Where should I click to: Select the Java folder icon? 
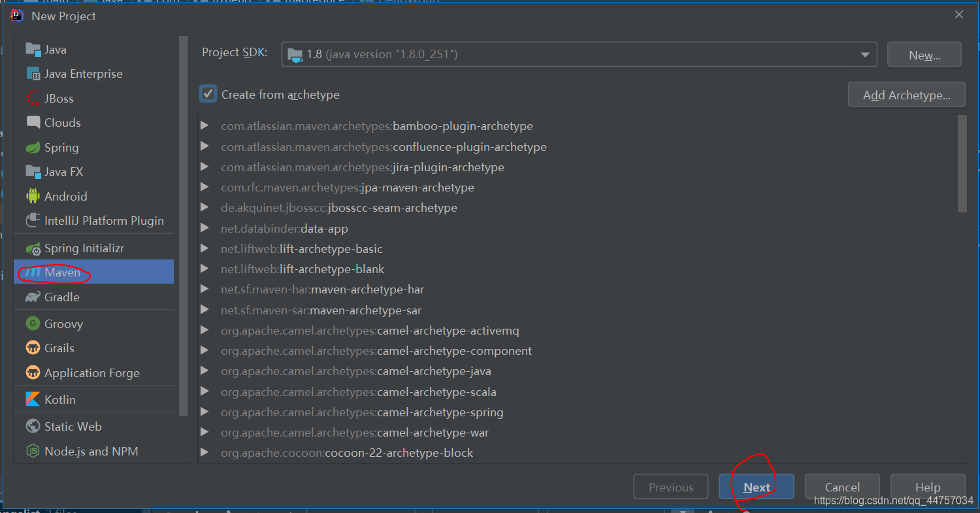coord(33,49)
